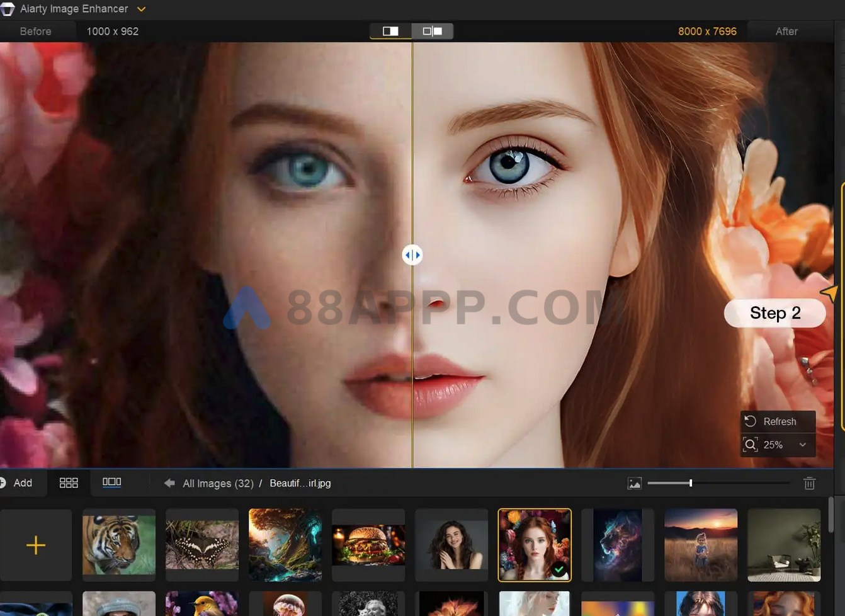The width and height of the screenshot is (845, 616).
Task: Click the circular refresh arrow icon
Action: (x=751, y=421)
